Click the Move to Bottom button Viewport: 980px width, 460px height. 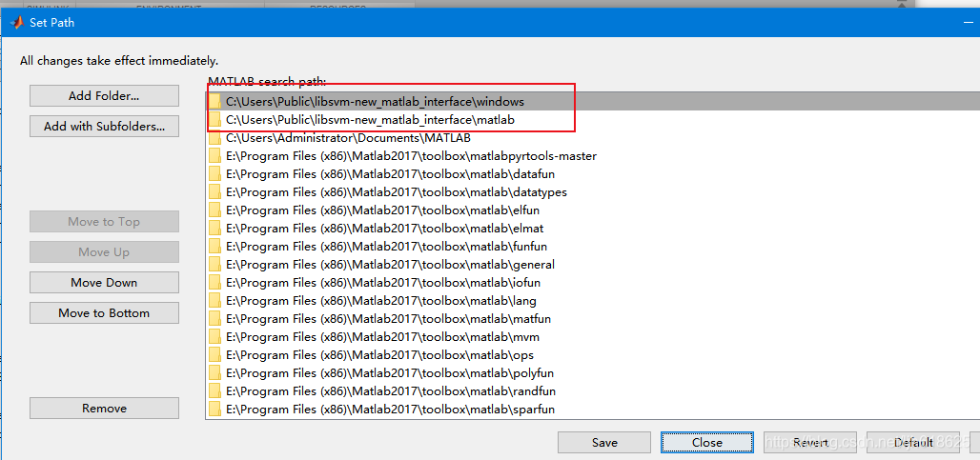pos(104,312)
